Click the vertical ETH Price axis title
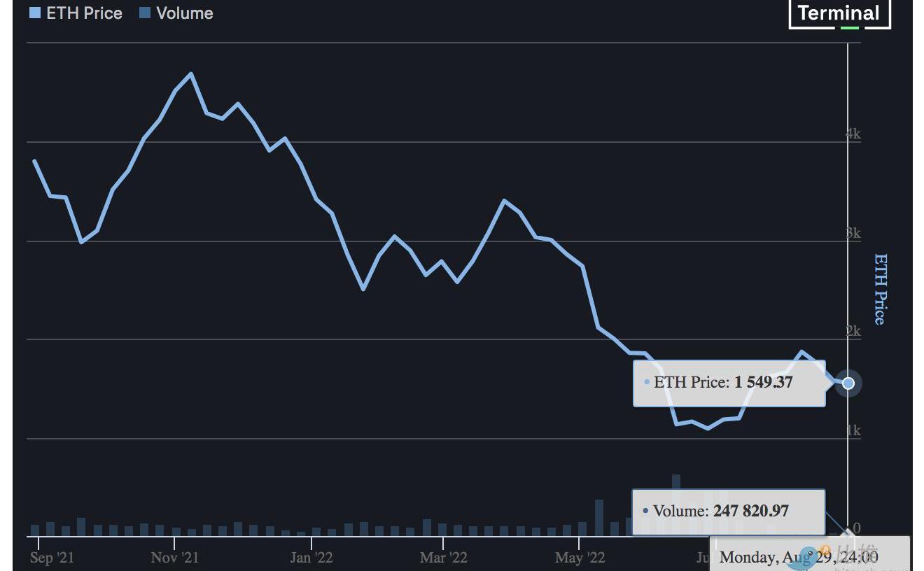The width and height of the screenshot is (924, 571). (880, 289)
